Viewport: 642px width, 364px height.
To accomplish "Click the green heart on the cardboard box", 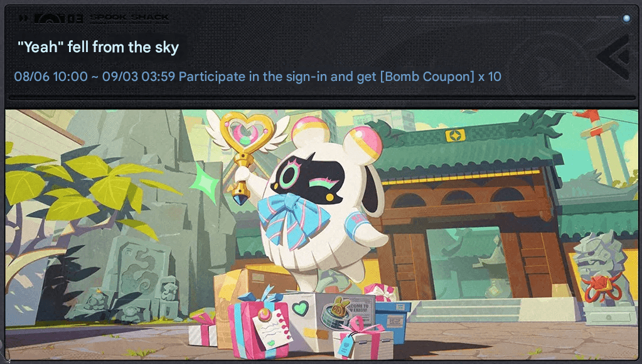I will click(301, 308).
